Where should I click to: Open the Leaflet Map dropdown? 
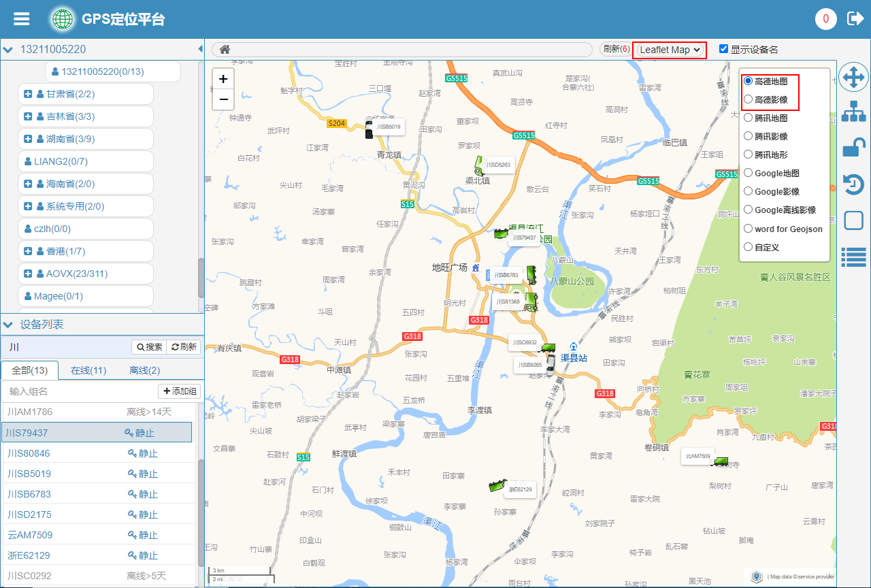(x=670, y=50)
